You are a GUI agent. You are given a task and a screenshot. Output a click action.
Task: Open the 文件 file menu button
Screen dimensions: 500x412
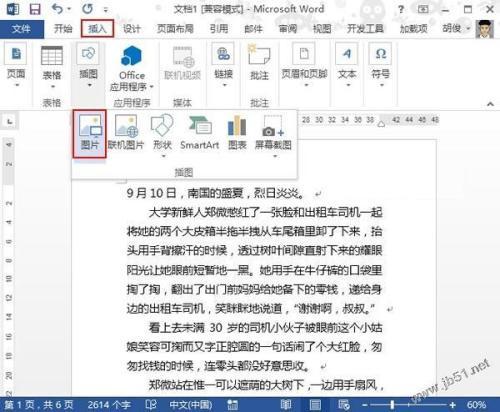tap(22, 29)
